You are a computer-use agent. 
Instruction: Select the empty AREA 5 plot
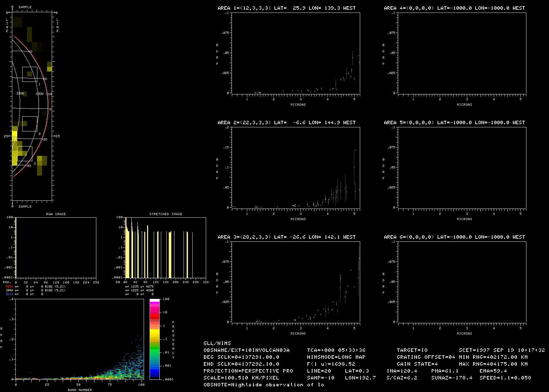[462, 167]
